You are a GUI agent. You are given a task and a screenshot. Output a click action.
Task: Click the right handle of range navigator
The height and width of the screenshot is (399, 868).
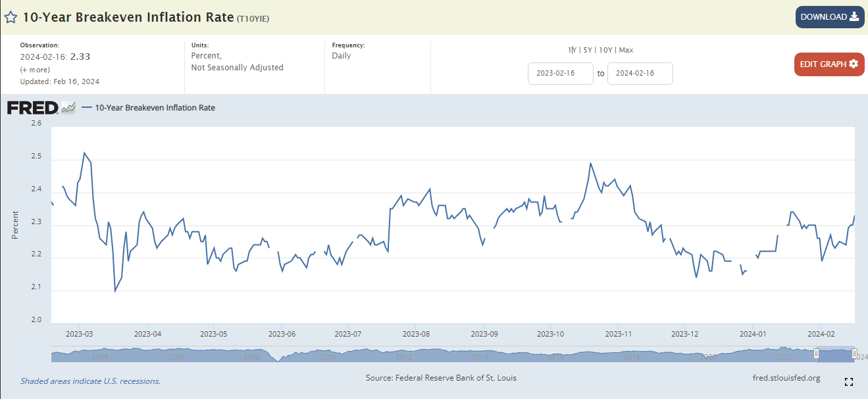(854, 354)
